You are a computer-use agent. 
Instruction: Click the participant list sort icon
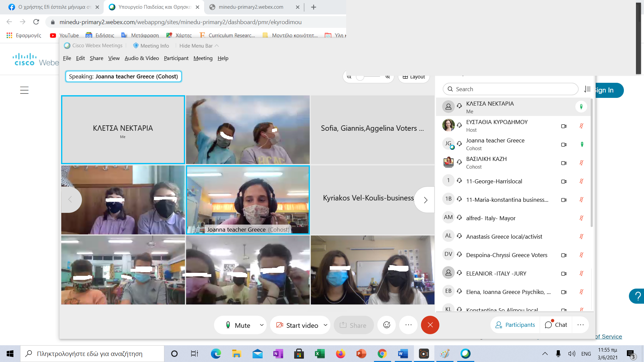pyautogui.click(x=587, y=89)
